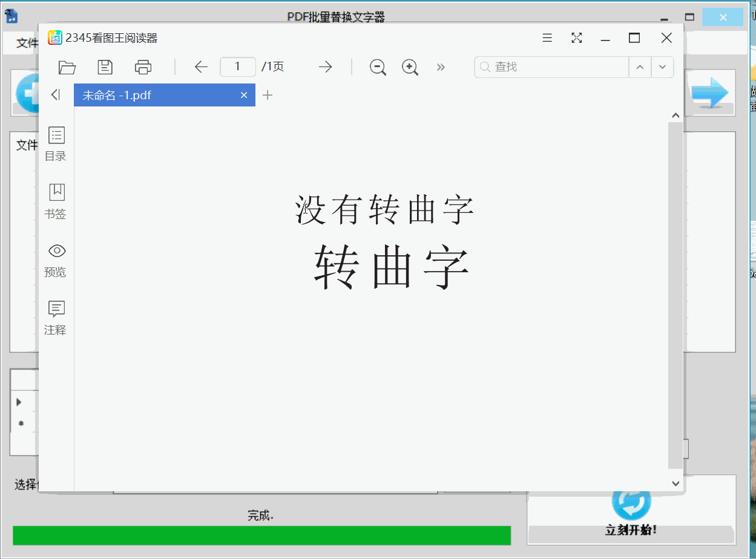This screenshot has height=559, width=756.
Task: Open a file with the folder icon
Action: (67, 67)
